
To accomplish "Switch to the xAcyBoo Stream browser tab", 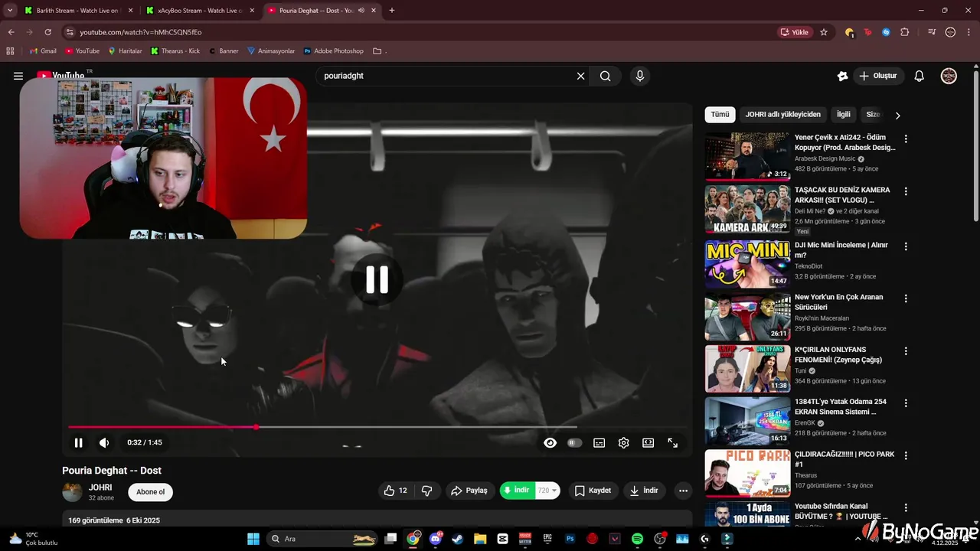I will click(199, 11).
